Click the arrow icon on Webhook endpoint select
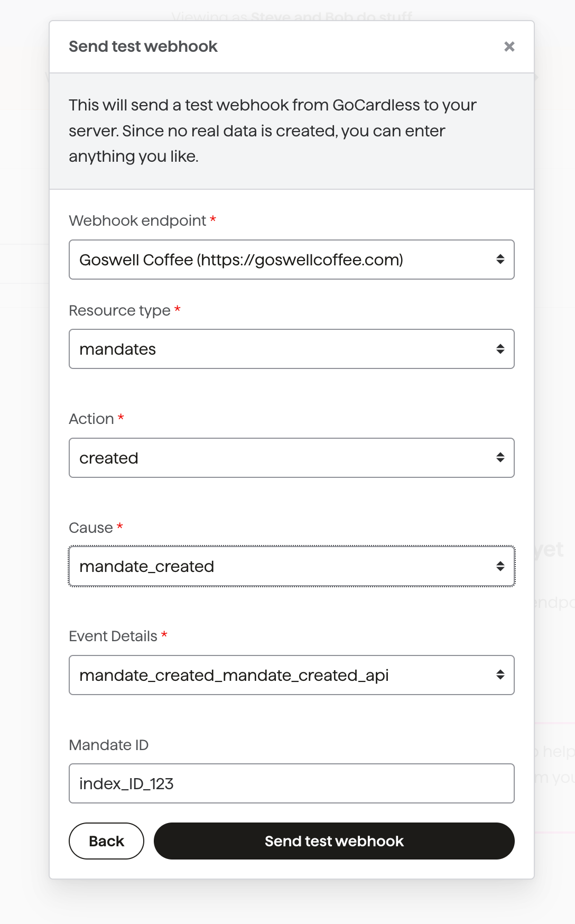The image size is (575, 924). pos(500,260)
